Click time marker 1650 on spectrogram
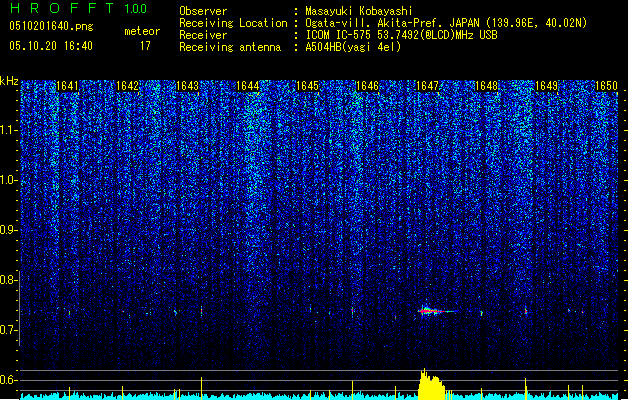 606,86
